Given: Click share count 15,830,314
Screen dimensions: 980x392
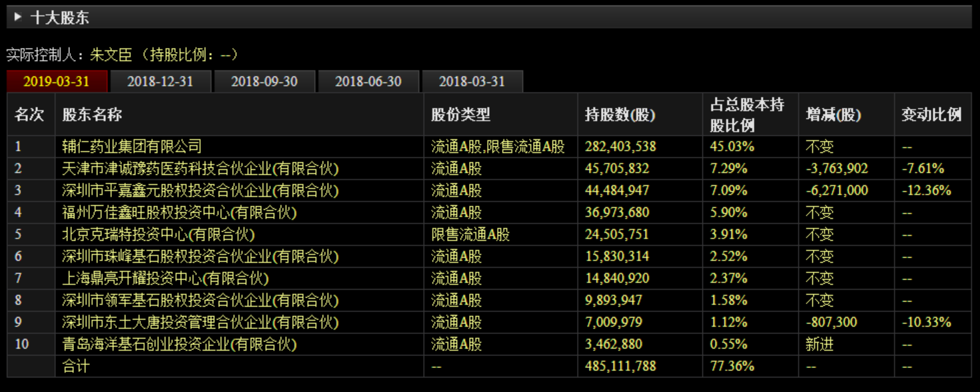Looking at the screenshot, I should [x=617, y=256].
